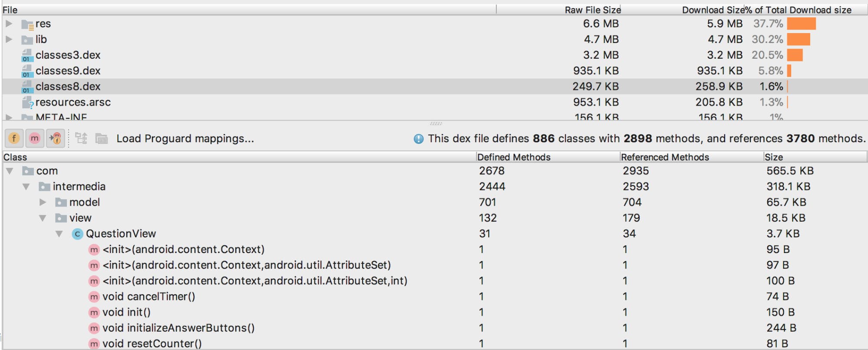Sort by Defined Methods column header
868x350 pixels.
(x=514, y=157)
